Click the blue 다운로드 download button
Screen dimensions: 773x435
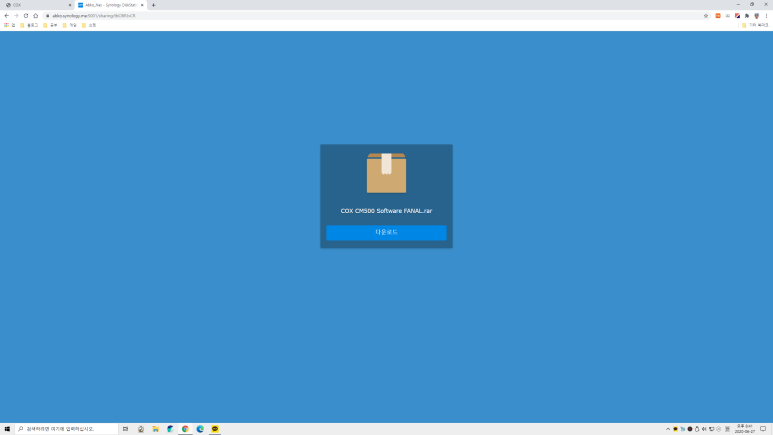386,232
